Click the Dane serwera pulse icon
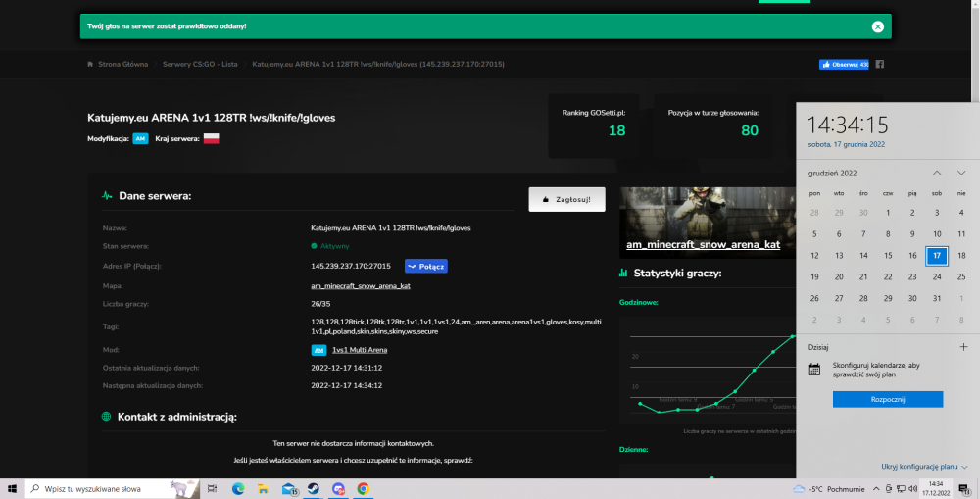The width and height of the screenshot is (980, 499). (x=107, y=196)
